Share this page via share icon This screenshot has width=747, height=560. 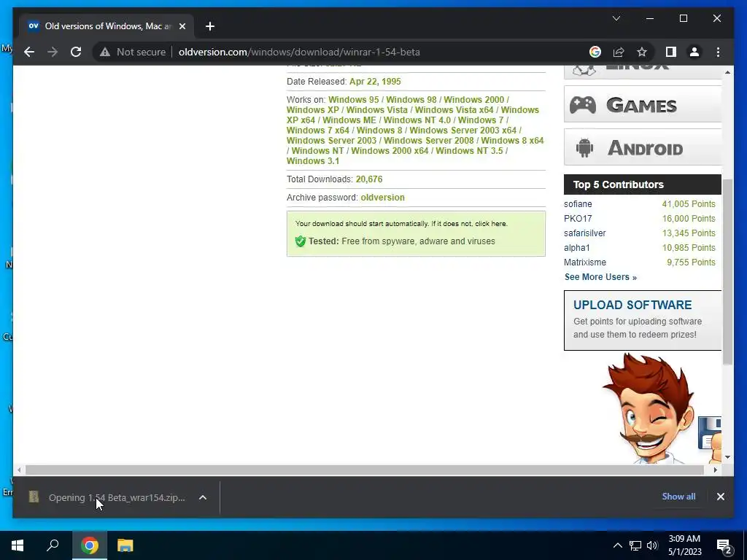pos(619,52)
